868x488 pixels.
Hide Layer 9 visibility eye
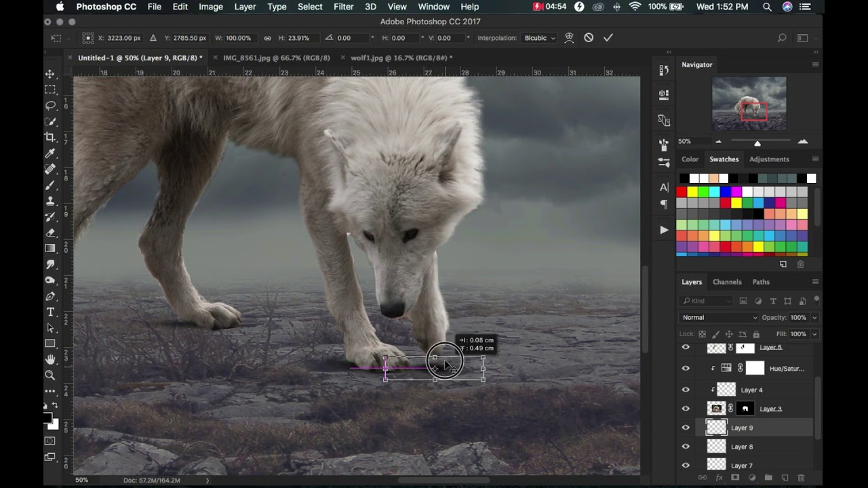coord(686,428)
